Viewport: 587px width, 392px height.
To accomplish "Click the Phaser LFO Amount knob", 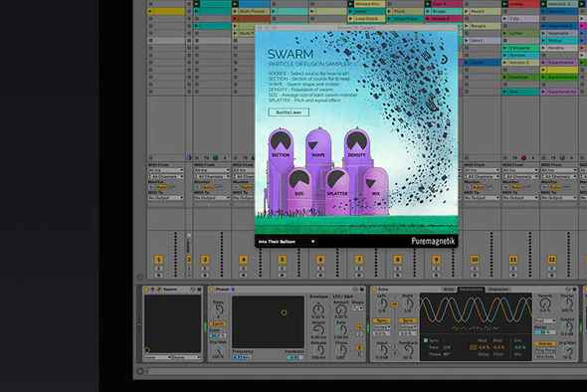I will [x=340, y=309].
